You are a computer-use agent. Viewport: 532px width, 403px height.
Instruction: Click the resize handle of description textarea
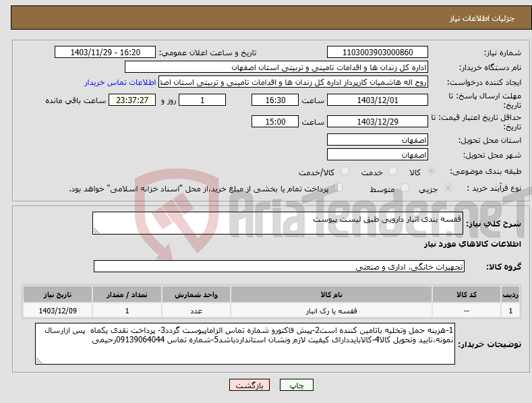tap(96, 230)
